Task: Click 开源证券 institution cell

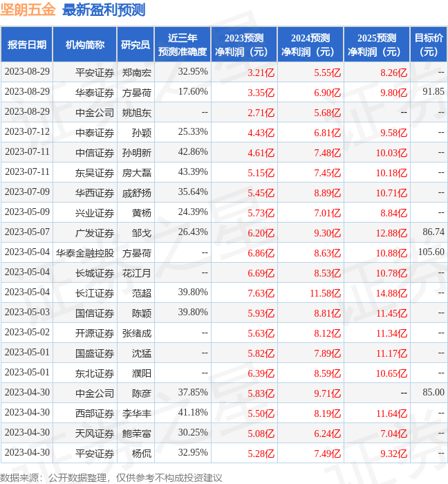Action: tap(95, 333)
